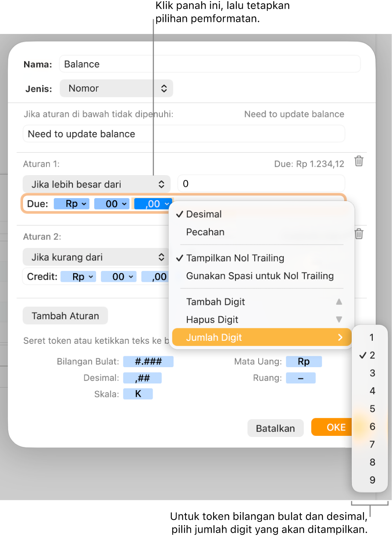Select 4 digits in submenu

(x=370, y=391)
